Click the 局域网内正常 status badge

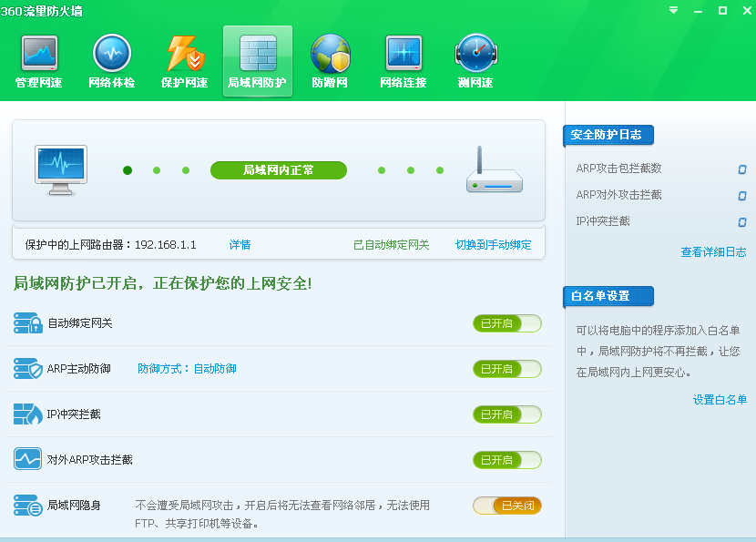[279, 170]
